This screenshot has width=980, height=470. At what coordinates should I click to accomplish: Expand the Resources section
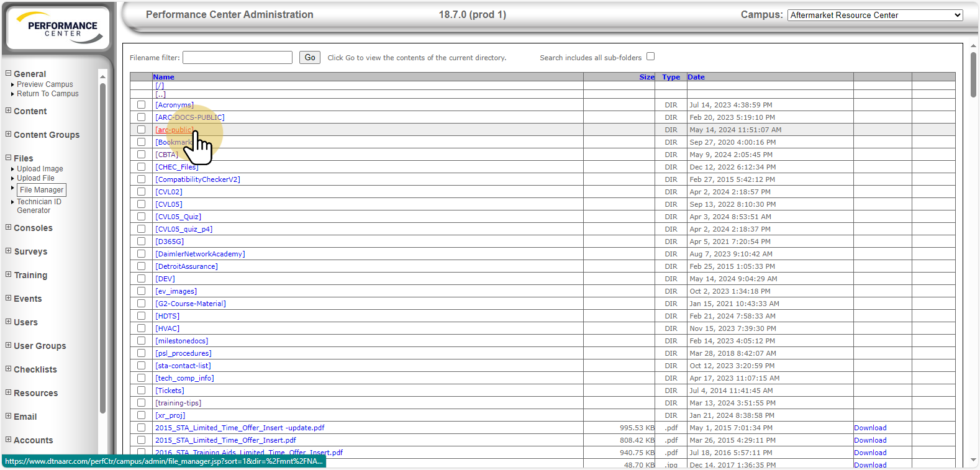coord(9,392)
